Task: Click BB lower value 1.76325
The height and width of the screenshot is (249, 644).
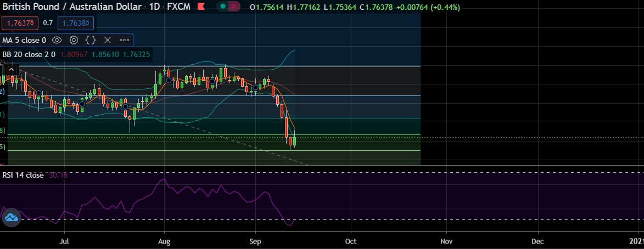Action: click(x=136, y=54)
